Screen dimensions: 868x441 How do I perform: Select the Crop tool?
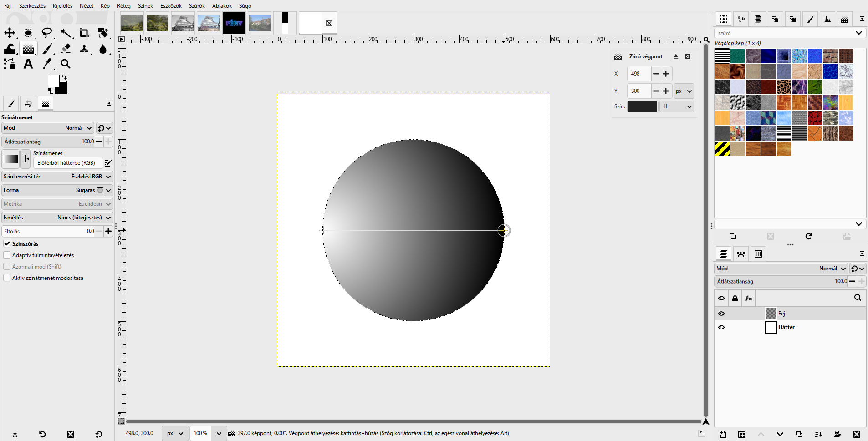point(84,33)
